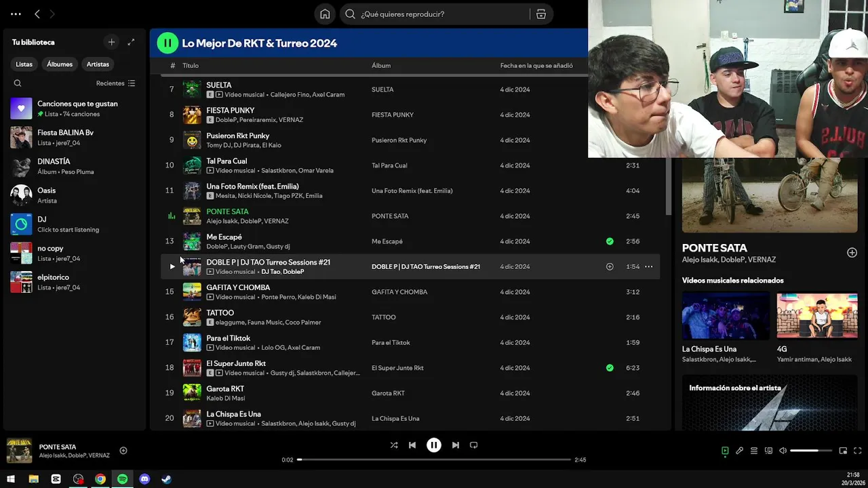The width and height of the screenshot is (868, 488).
Task: Mute the volume speaker icon
Action: 783,451
